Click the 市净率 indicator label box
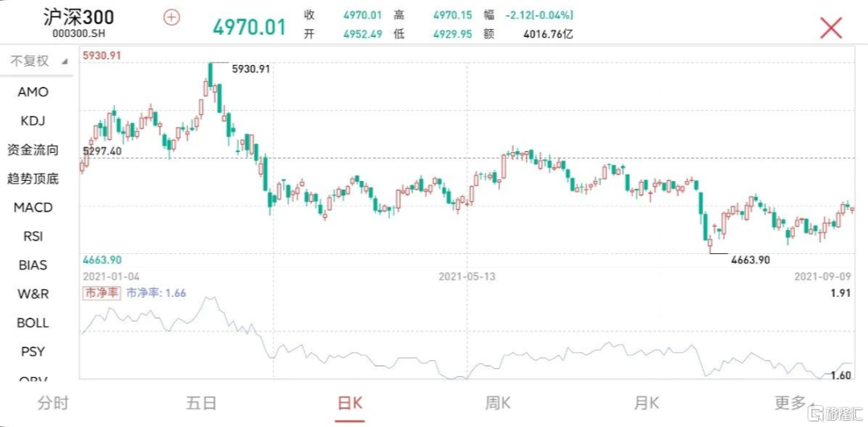The height and width of the screenshot is (427, 868). point(102,294)
